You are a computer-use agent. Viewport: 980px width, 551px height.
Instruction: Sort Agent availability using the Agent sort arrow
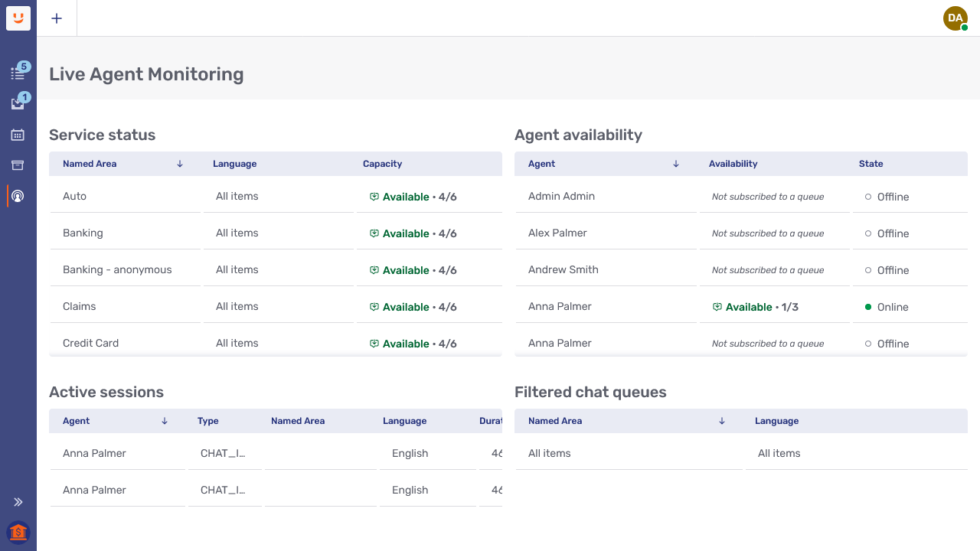point(675,164)
